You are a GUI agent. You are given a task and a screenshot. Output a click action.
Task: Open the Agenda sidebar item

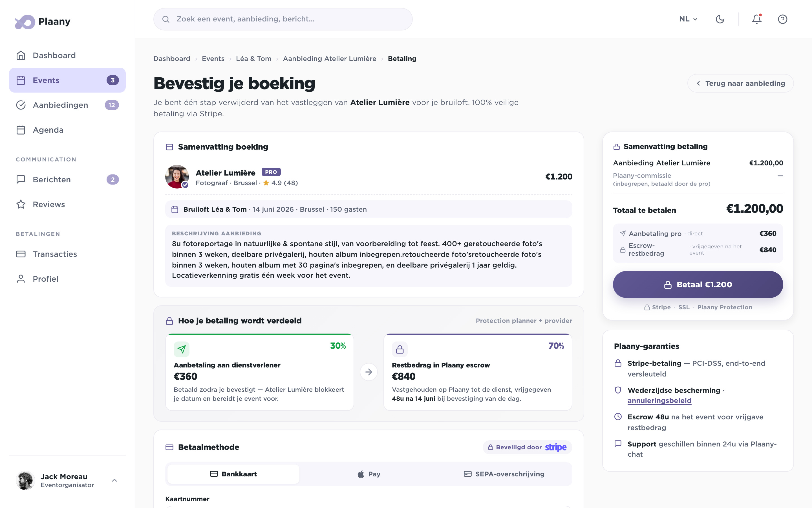pos(67,130)
